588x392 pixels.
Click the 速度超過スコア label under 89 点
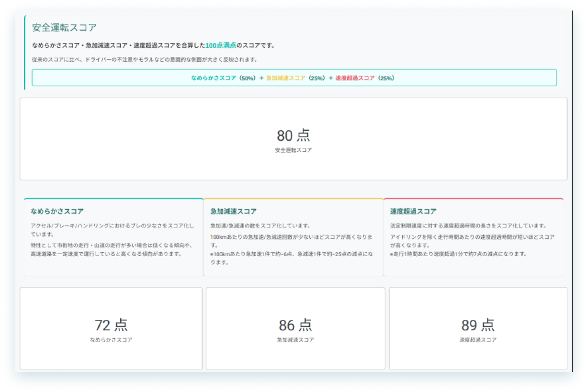pos(478,340)
